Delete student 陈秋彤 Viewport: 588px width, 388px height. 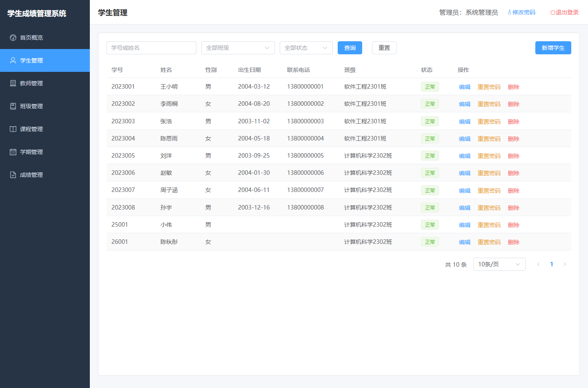(x=514, y=242)
